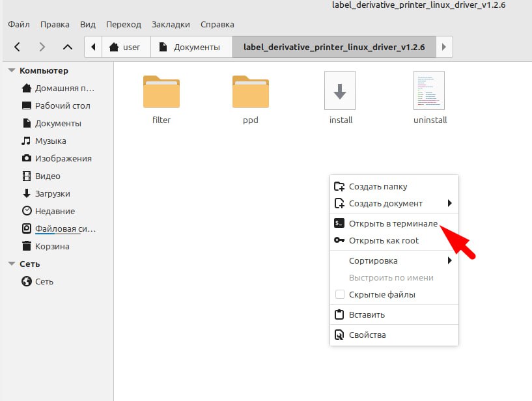
Task: Go back using the back arrow
Action: point(18,47)
